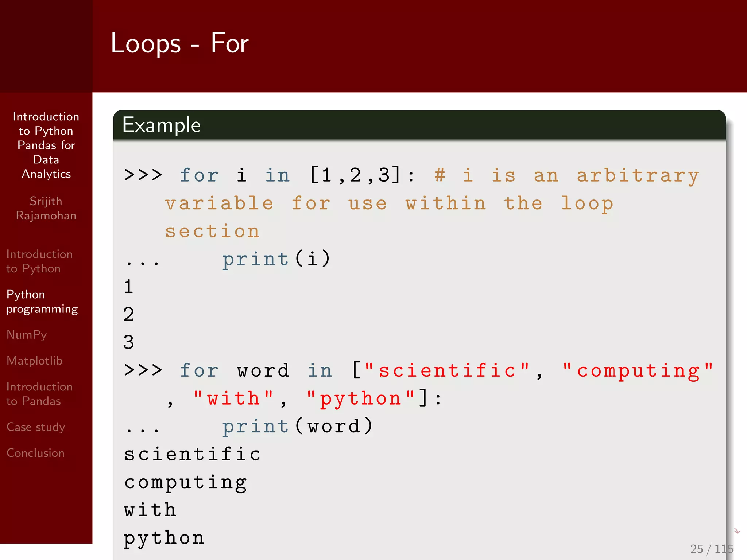
Task: Click the Example block header
Action: click(419, 125)
